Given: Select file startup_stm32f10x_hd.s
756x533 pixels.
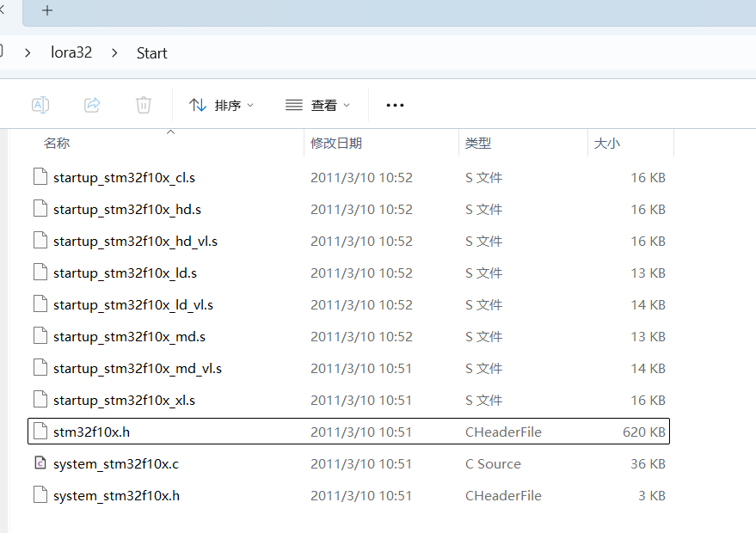Looking at the screenshot, I should (x=348, y=209).
